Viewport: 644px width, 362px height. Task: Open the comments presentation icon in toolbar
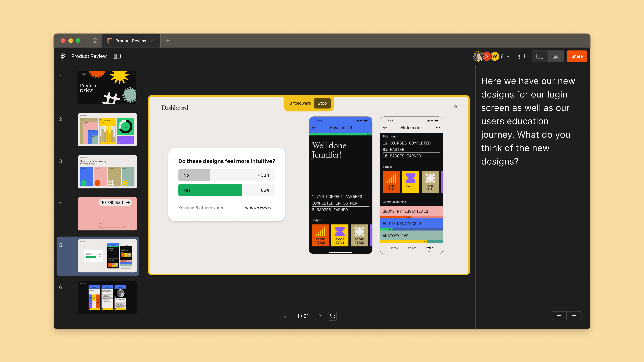click(521, 56)
